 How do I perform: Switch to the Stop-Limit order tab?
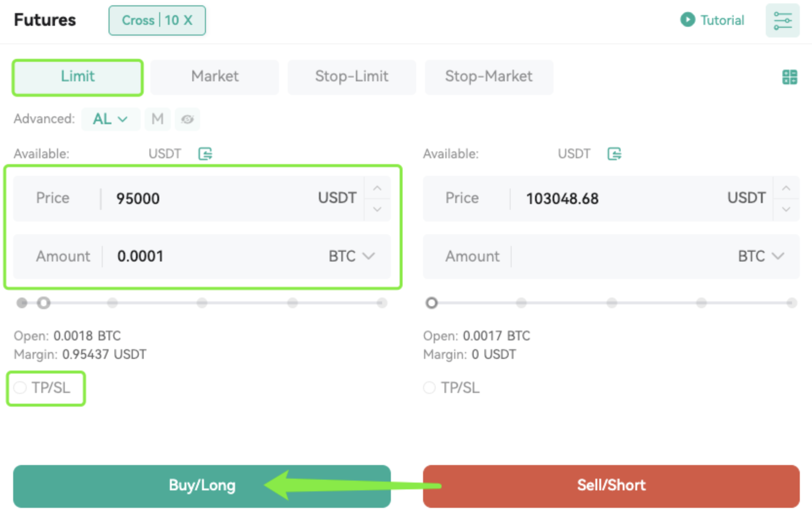(351, 76)
